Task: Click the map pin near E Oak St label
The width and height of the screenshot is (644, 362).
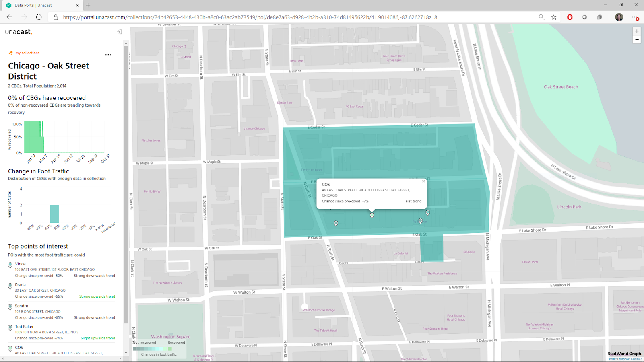Action: tap(420, 221)
